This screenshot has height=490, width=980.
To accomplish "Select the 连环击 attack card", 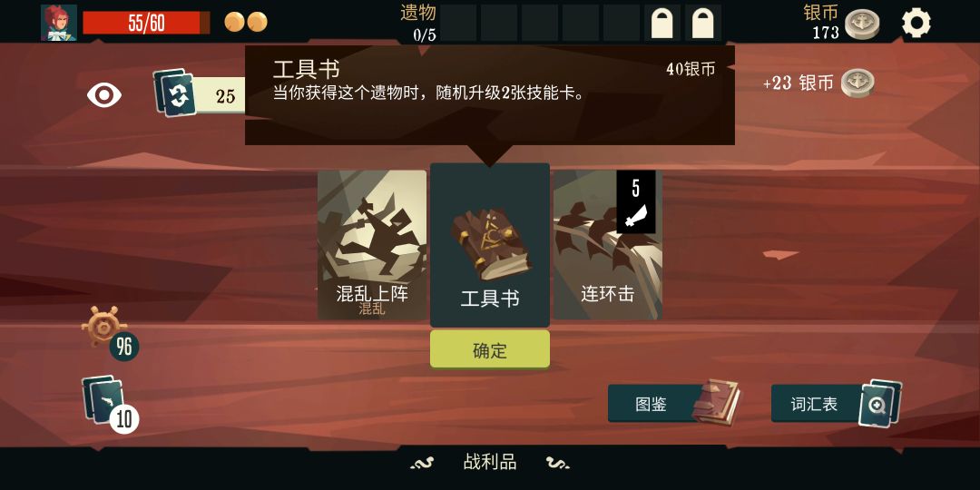I will (607, 245).
